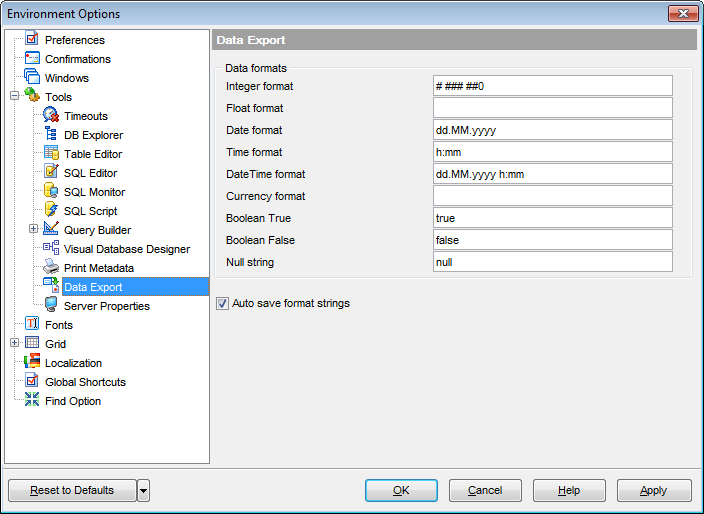
Task: Collapse the Tools tree node
Action: tap(14, 97)
